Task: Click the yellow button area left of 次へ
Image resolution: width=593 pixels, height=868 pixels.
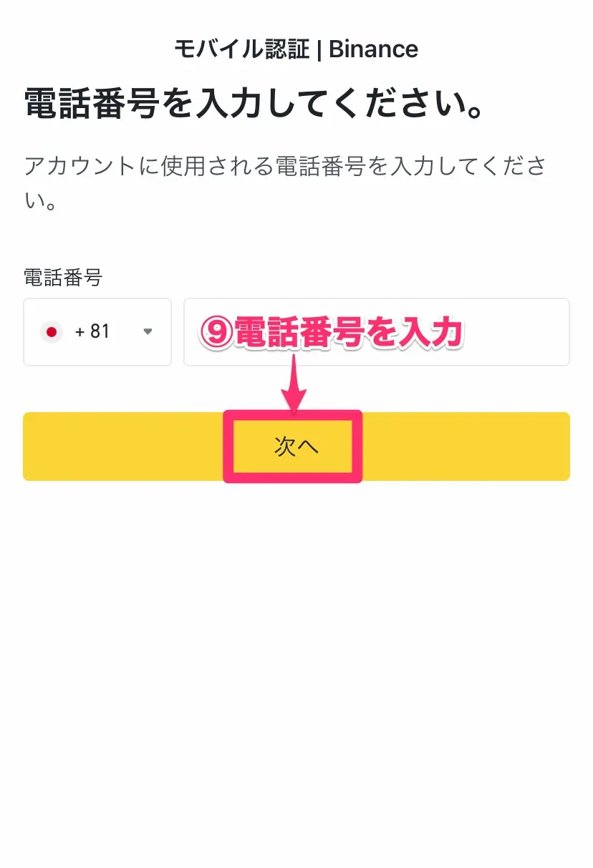Action: pyautogui.click(x=124, y=447)
